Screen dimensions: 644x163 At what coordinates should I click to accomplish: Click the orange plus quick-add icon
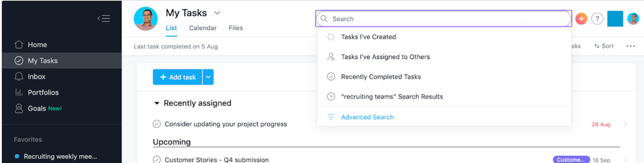point(581,19)
